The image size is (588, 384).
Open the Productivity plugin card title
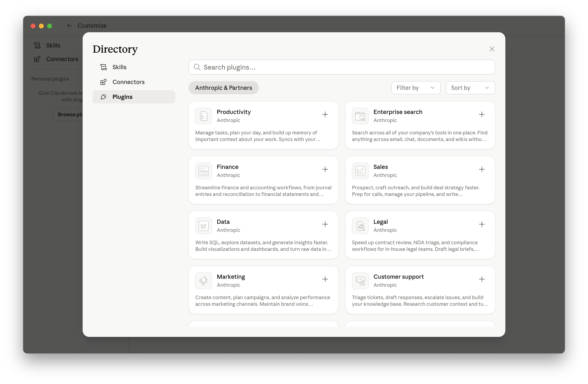pyautogui.click(x=234, y=112)
